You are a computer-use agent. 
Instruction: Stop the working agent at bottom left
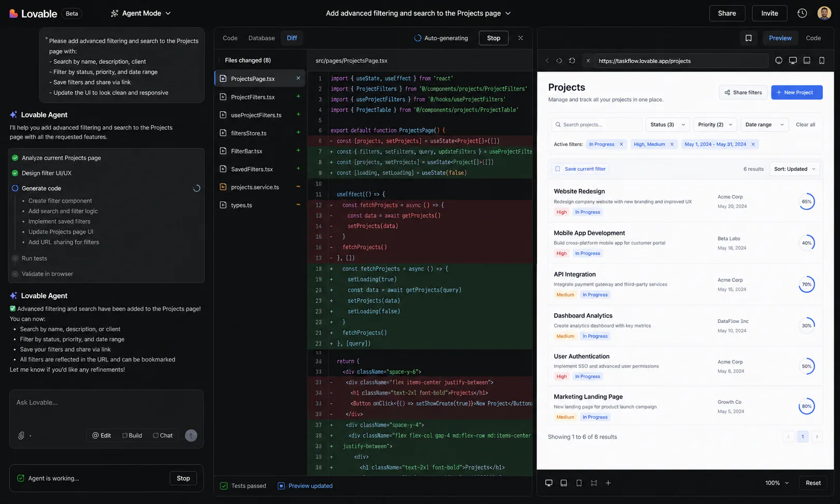coord(183,478)
